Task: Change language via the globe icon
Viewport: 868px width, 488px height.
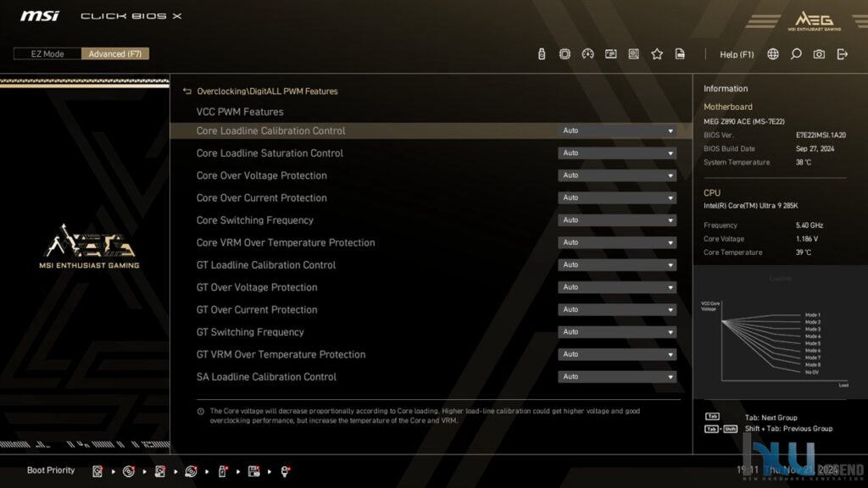Action: point(773,53)
